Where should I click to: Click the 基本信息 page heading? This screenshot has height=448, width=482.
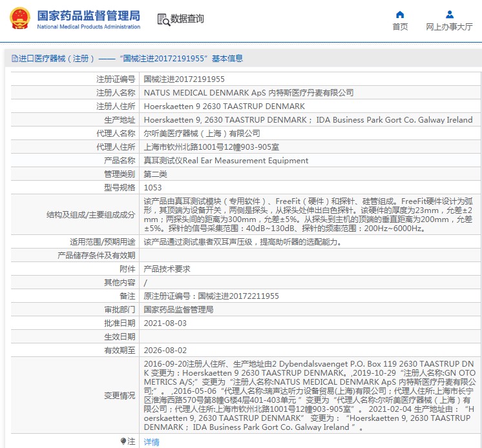pyautogui.click(x=227, y=58)
